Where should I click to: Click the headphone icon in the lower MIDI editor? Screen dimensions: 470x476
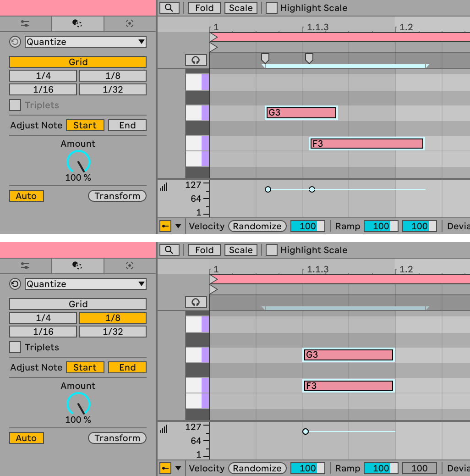pyautogui.click(x=196, y=302)
